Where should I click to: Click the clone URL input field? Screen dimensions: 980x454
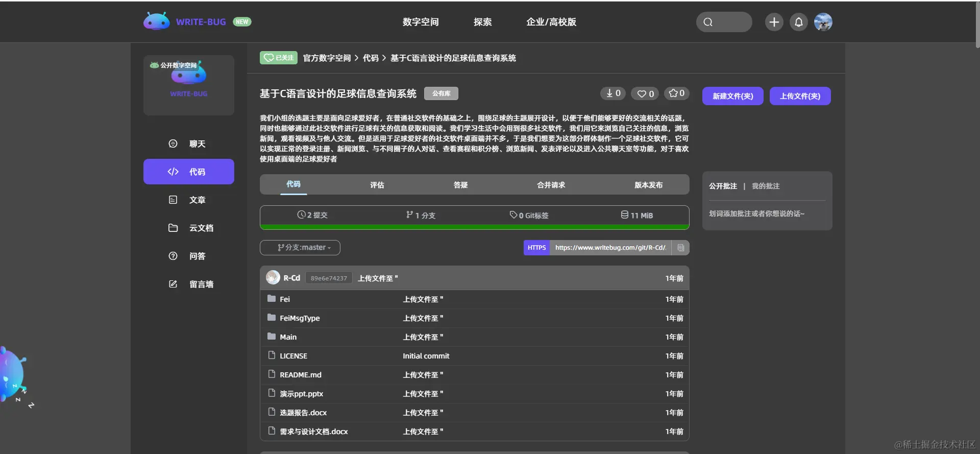tap(611, 248)
